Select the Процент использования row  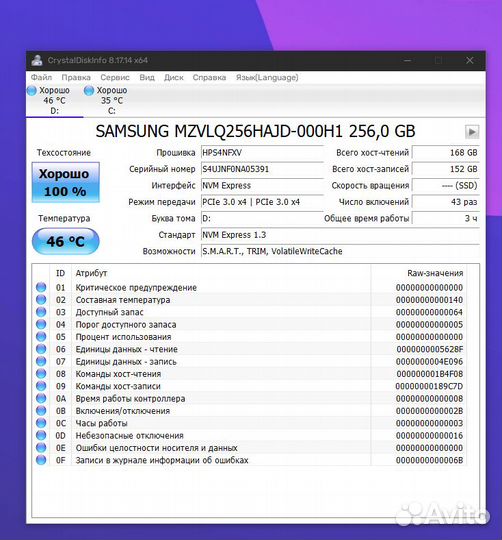(x=249, y=337)
